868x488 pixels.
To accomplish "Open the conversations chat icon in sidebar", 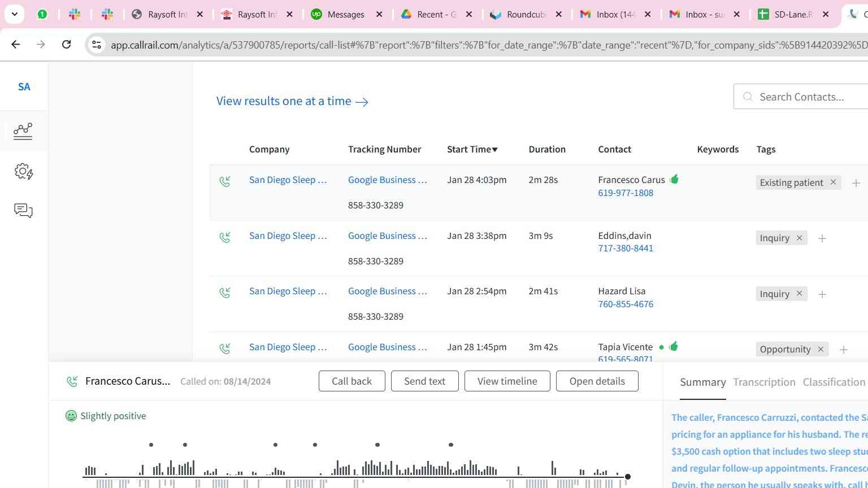I will pyautogui.click(x=23, y=211).
